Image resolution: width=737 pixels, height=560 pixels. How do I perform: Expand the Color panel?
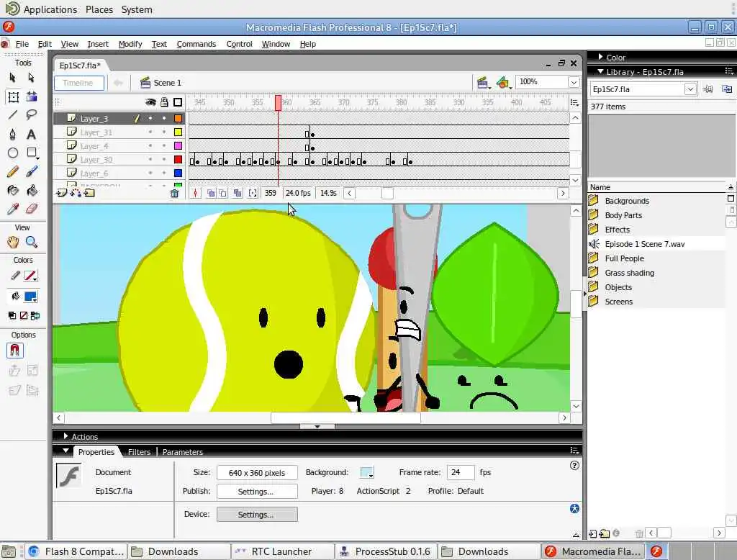coord(601,57)
